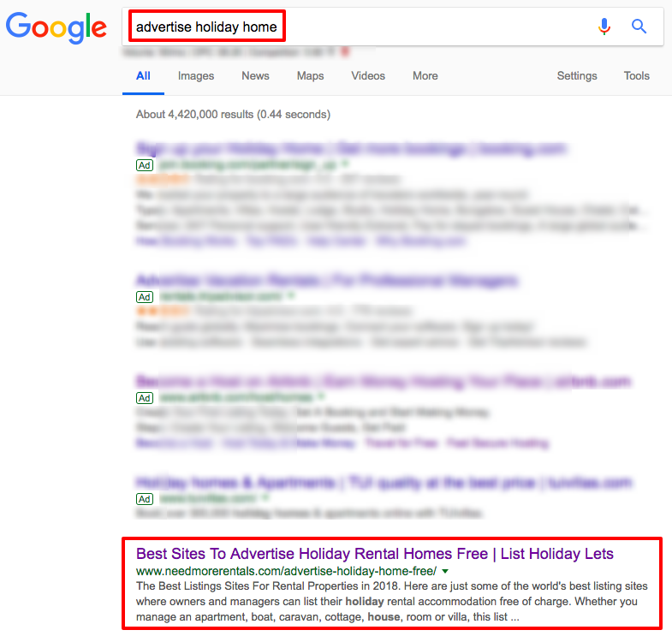Open the Advertise Vacation Rentals ad headline
Viewport: 672px width, 642px height.
[327, 281]
